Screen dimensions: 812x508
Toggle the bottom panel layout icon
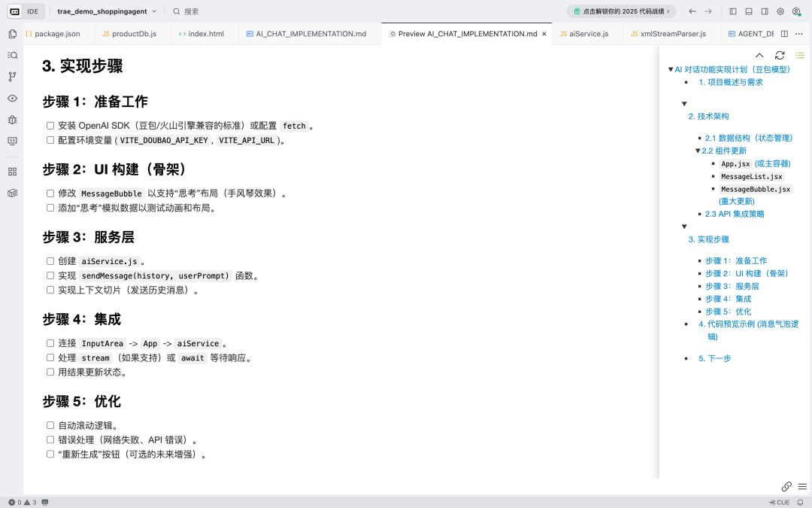click(x=749, y=11)
